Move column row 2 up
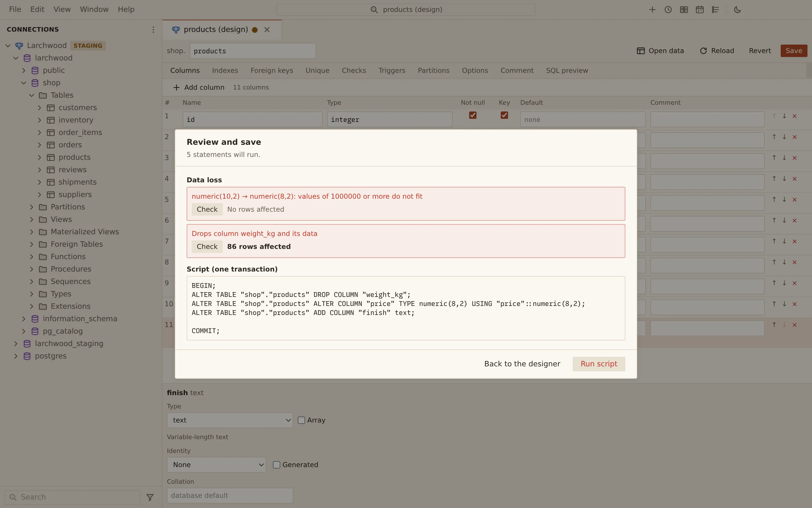The image size is (812, 508). 774,137
